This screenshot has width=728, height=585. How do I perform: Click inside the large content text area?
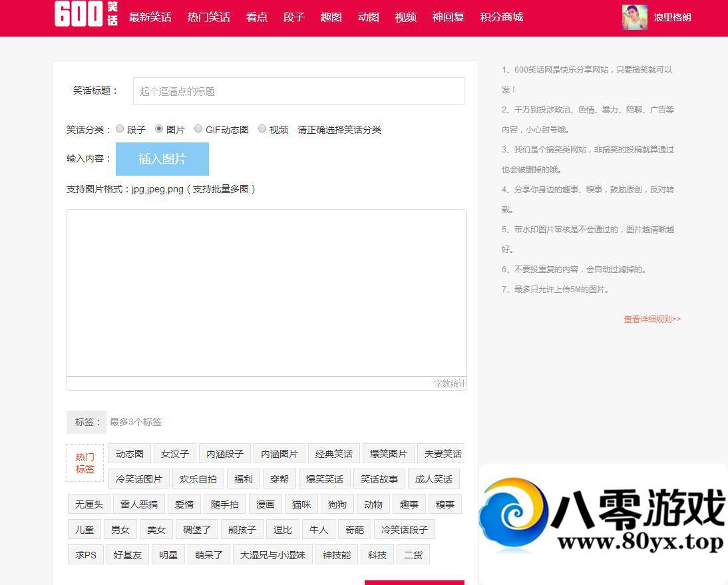click(x=266, y=293)
